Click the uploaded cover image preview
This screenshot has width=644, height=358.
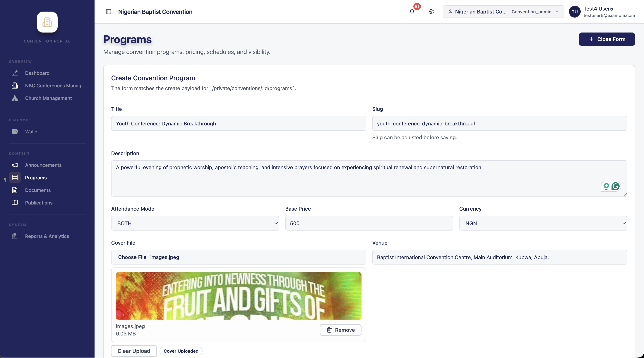click(239, 296)
